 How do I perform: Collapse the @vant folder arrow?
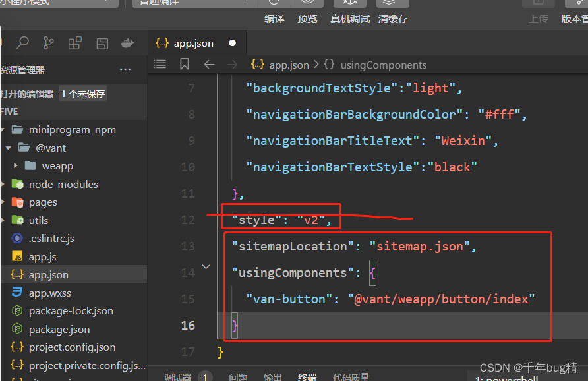tap(9, 148)
